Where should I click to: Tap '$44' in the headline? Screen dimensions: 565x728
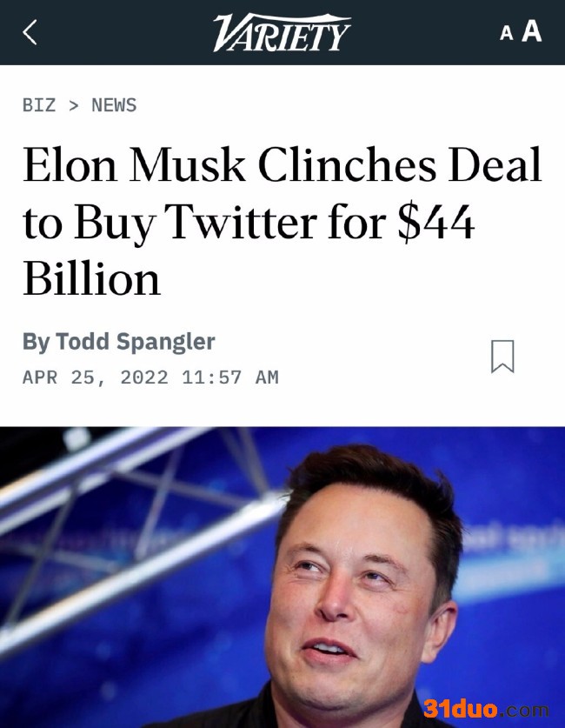pos(435,223)
